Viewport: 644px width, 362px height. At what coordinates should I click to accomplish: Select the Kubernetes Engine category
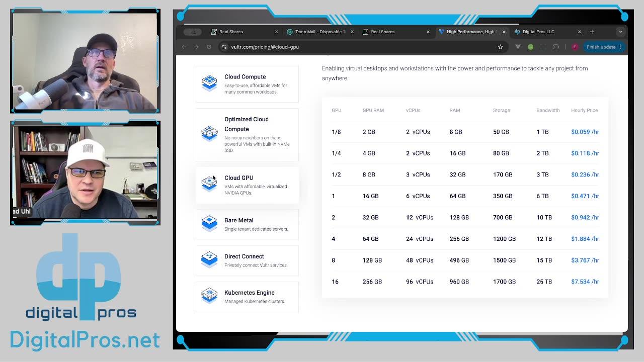coord(247,297)
